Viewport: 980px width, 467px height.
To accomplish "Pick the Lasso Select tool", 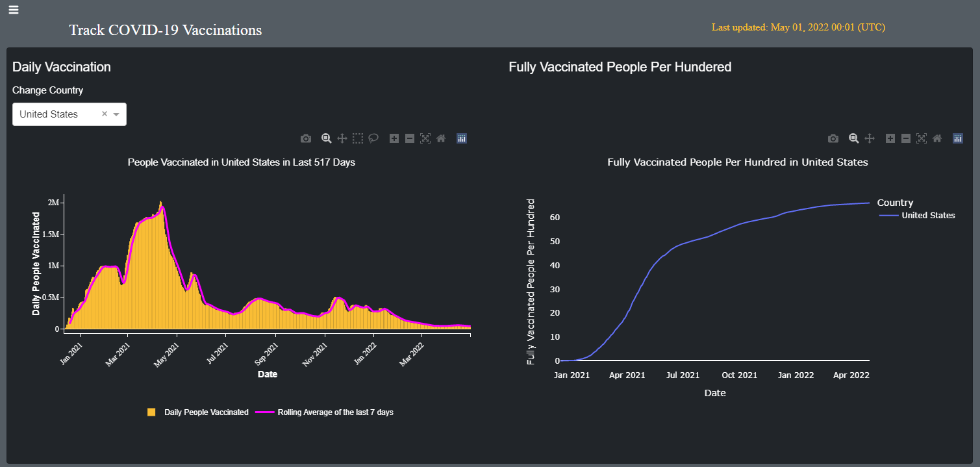I will pyautogui.click(x=373, y=138).
